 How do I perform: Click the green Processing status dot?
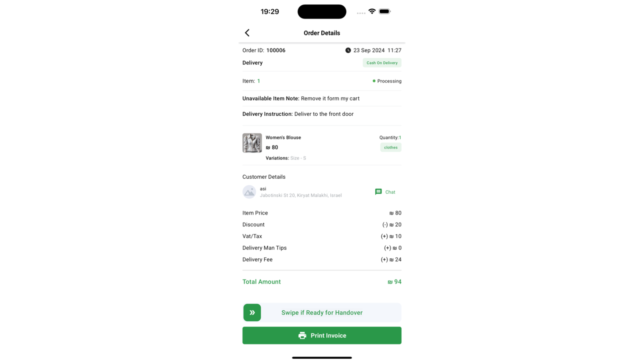pyautogui.click(x=374, y=81)
